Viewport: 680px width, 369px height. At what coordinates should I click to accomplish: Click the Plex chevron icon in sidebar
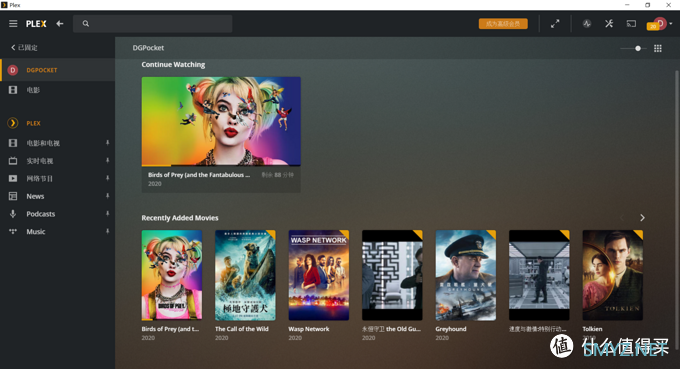click(x=13, y=123)
